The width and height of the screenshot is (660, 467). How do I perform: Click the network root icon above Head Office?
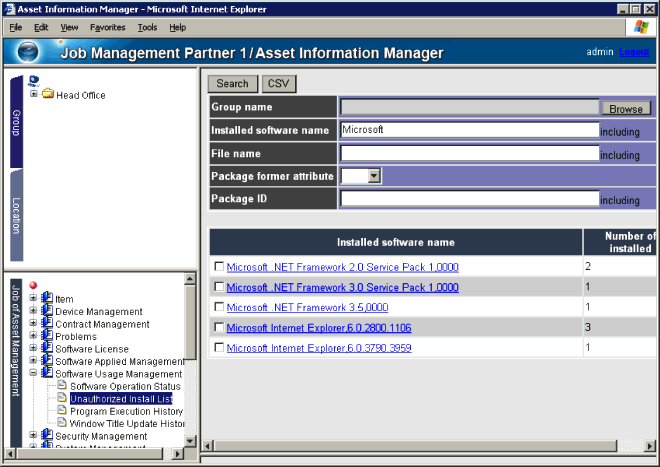click(x=34, y=81)
